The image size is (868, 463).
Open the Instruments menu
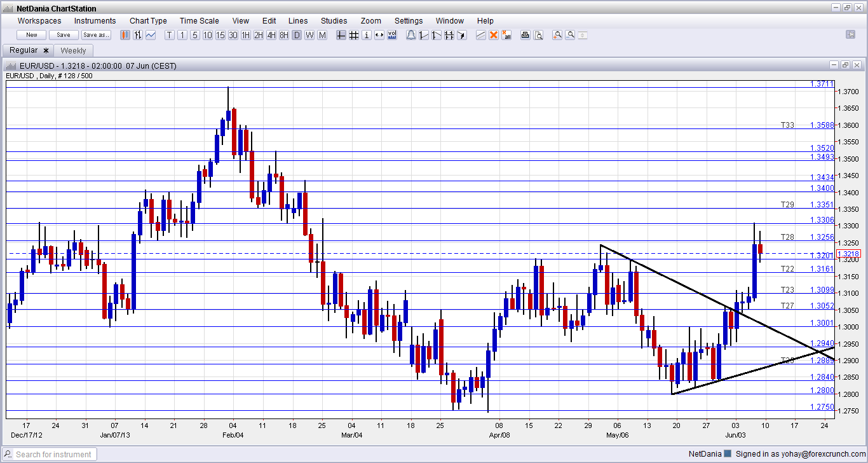[95, 21]
